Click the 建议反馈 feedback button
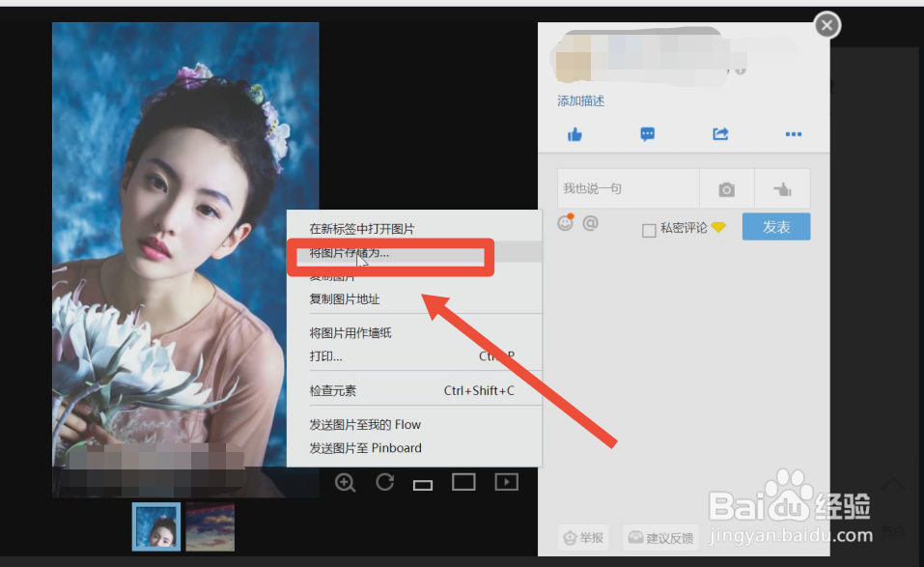The image size is (924, 567). 660,537
